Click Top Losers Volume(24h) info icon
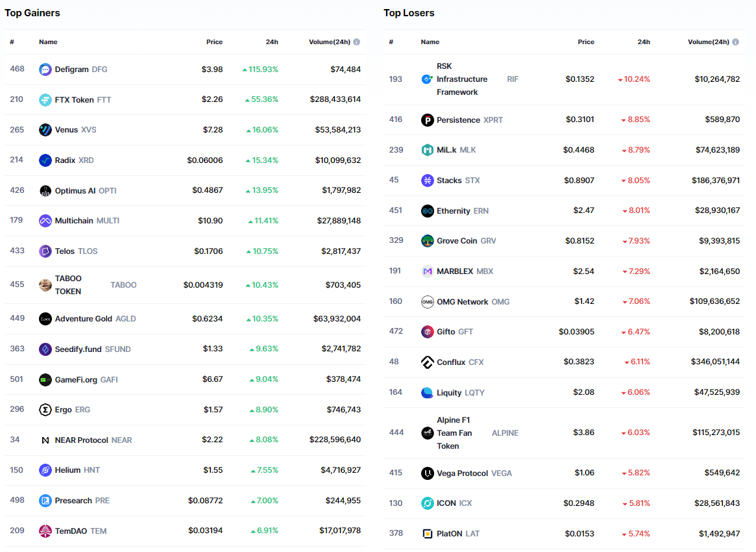756x552 pixels. (735, 42)
